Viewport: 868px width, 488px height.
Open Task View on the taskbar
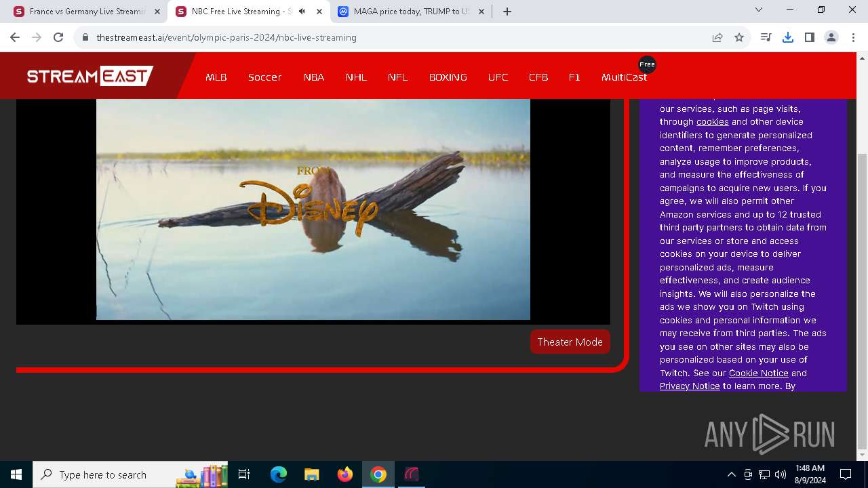245,474
